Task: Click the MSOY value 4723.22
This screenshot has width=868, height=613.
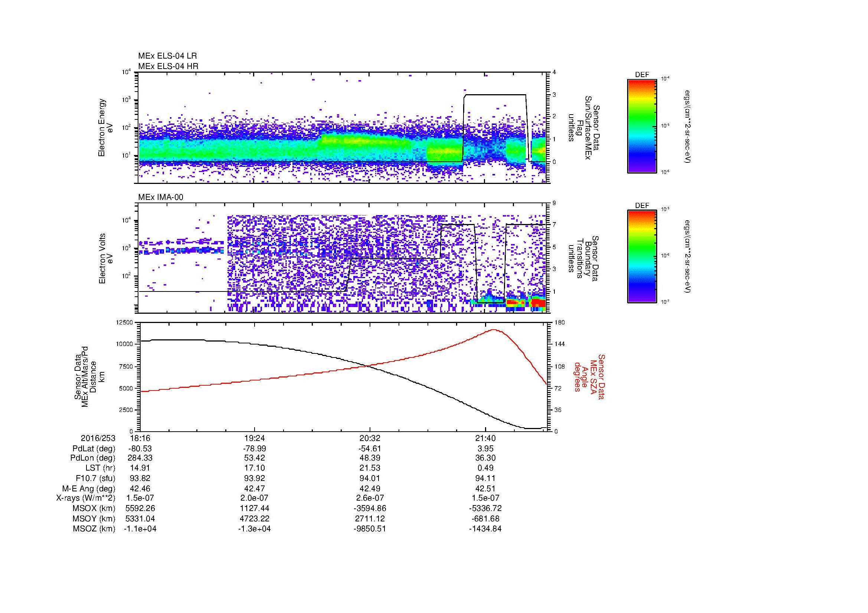Action: tap(255, 518)
